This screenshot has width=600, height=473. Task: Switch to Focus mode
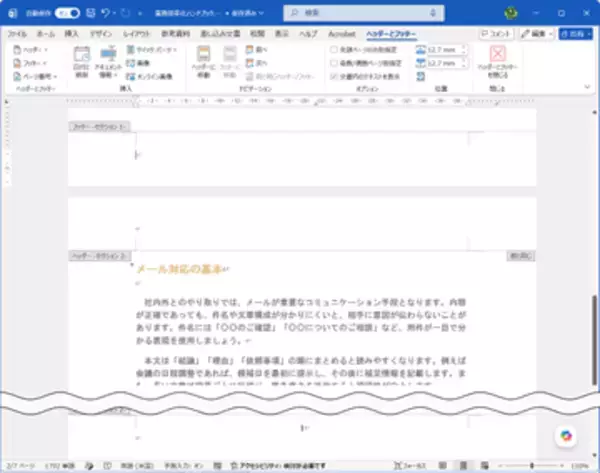tap(410, 466)
